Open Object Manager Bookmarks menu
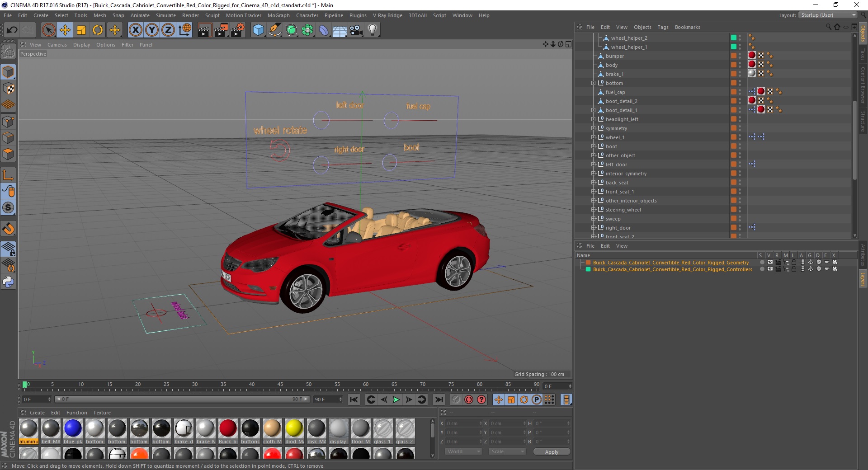The image size is (868, 470). pyautogui.click(x=687, y=27)
